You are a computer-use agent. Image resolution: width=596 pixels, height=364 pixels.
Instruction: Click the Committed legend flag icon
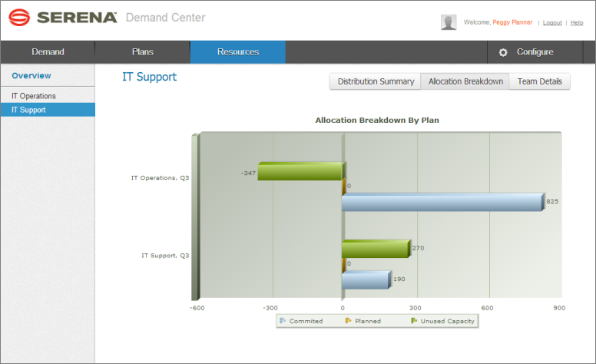(283, 321)
